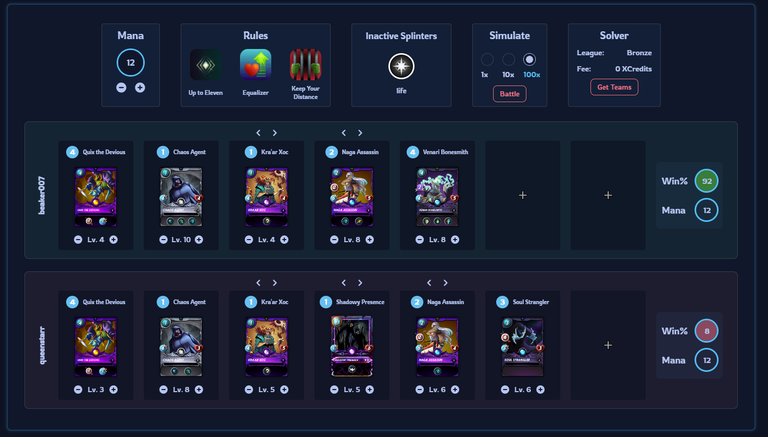Raise beaker007's Naga Assassin level
The image size is (768, 437).
[x=370, y=240]
